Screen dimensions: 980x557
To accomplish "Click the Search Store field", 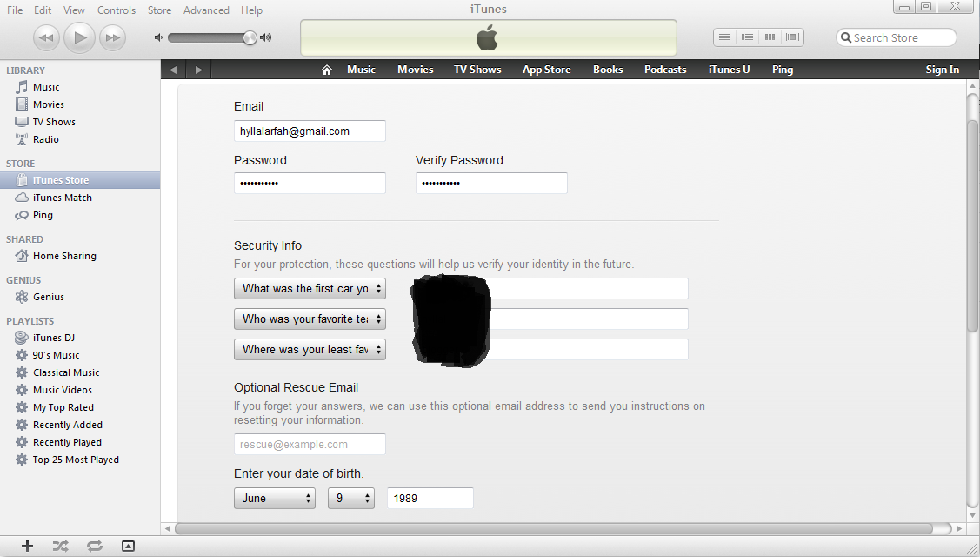I will pos(897,37).
